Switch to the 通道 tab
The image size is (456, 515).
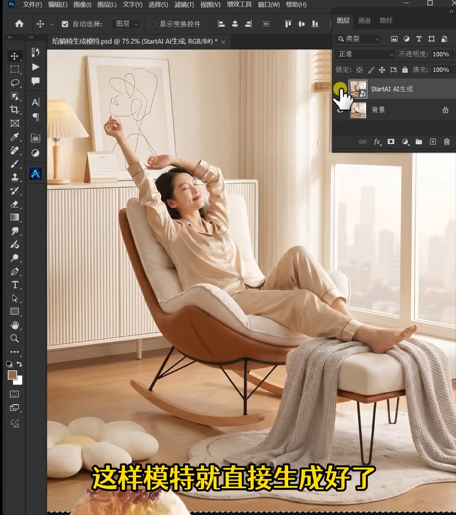[364, 21]
